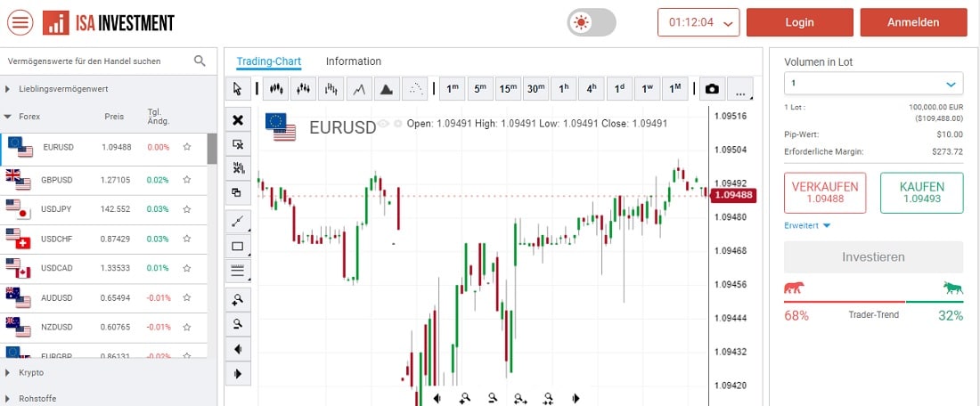Pick the rectangle drawing tool
Image resolution: width=980 pixels, height=406 pixels.
click(x=238, y=247)
